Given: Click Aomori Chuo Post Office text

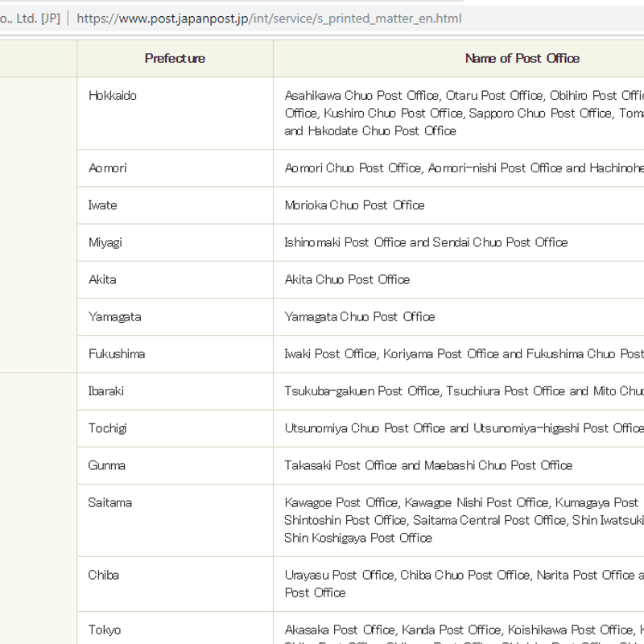Looking at the screenshot, I should click(353, 168).
